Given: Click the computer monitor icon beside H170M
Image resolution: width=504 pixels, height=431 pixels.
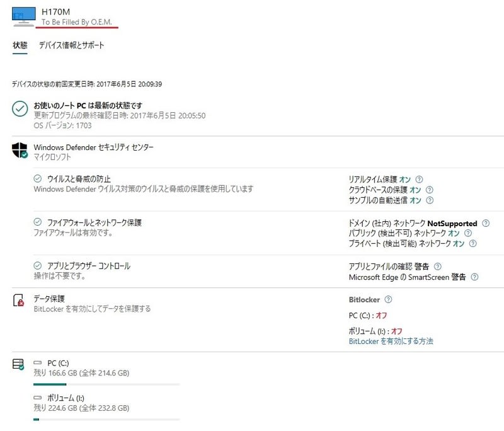Looking at the screenshot, I should 23,17.
